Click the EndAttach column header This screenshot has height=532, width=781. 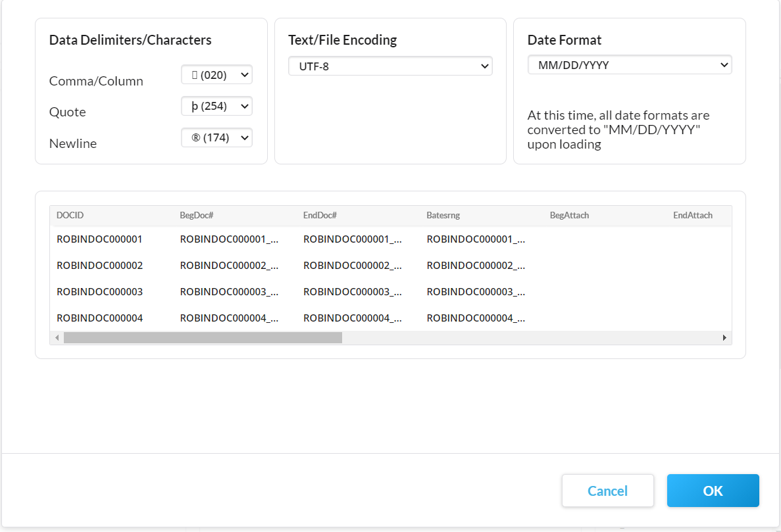point(693,215)
